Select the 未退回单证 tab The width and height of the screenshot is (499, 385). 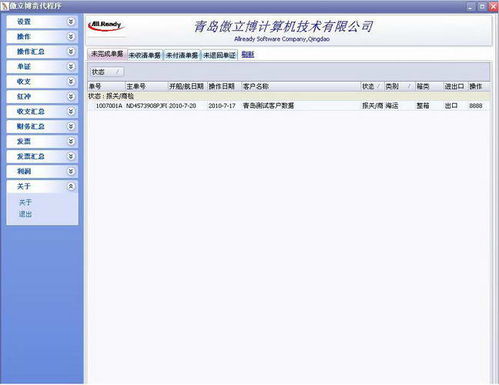(x=219, y=55)
